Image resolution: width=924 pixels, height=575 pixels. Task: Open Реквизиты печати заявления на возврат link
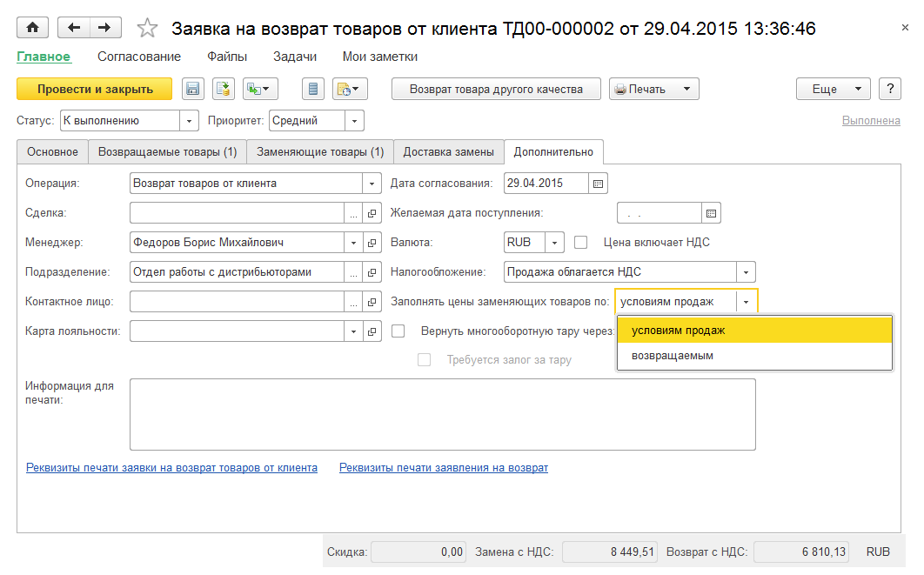point(444,468)
